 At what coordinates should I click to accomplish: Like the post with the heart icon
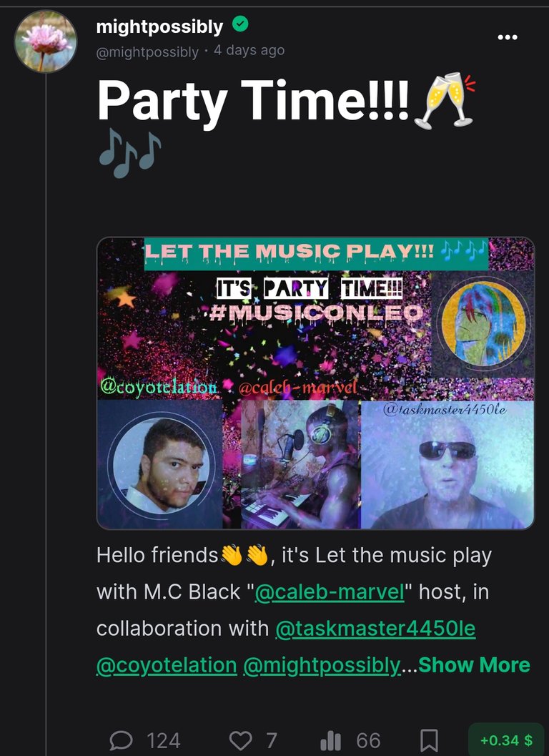240,740
